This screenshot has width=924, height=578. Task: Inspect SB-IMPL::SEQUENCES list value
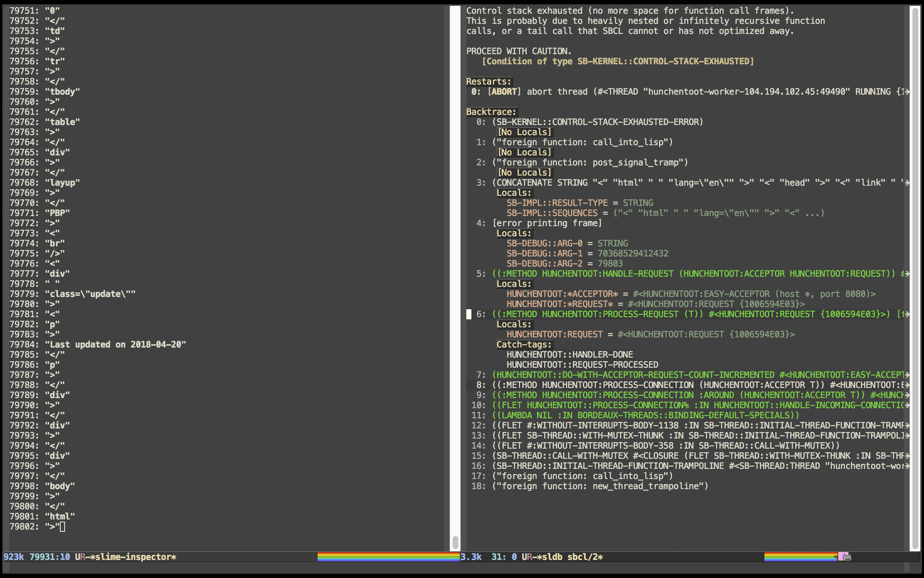click(719, 213)
